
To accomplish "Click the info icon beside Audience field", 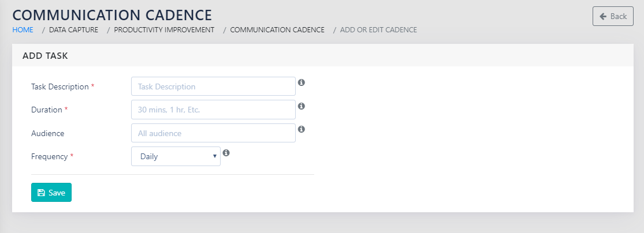I will 301,129.
